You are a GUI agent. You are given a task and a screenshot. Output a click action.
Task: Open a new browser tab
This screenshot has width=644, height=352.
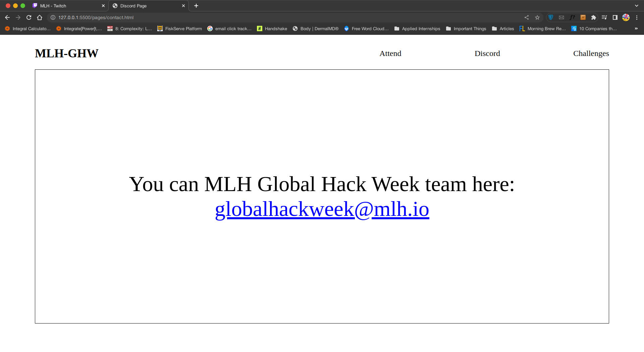click(x=196, y=6)
